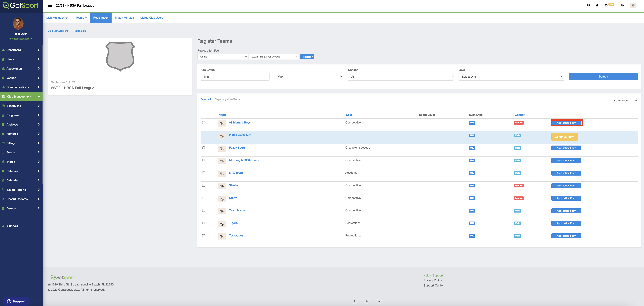Click the Storm team crest icon
This screenshot has height=306, width=644.
click(x=222, y=199)
